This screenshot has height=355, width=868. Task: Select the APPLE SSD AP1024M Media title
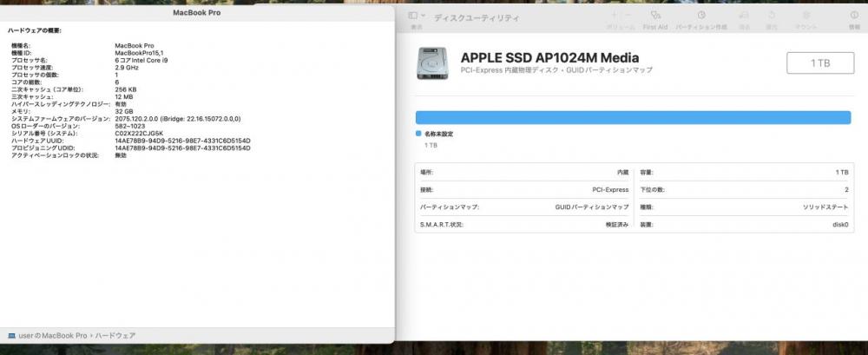click(x=549, y=57)
